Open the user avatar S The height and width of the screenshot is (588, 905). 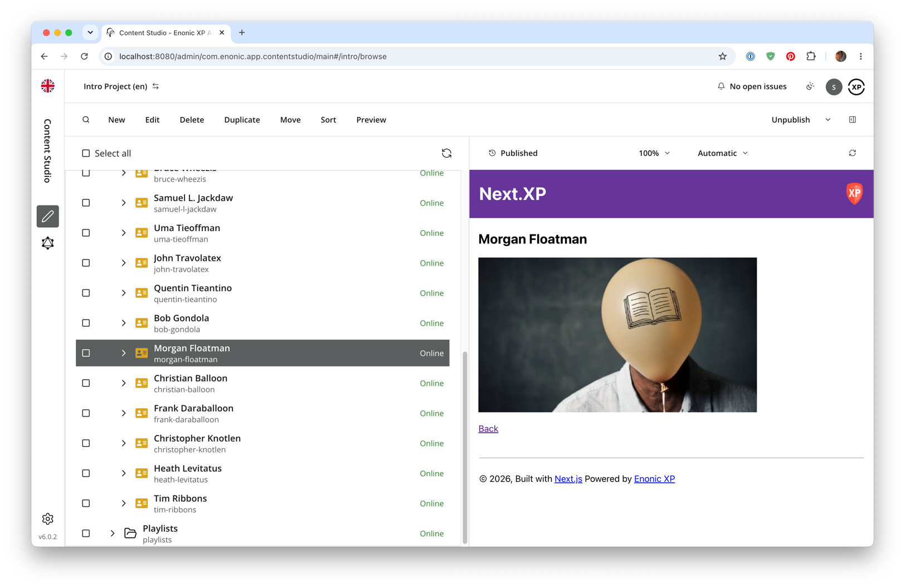click(x=834, y=87)
